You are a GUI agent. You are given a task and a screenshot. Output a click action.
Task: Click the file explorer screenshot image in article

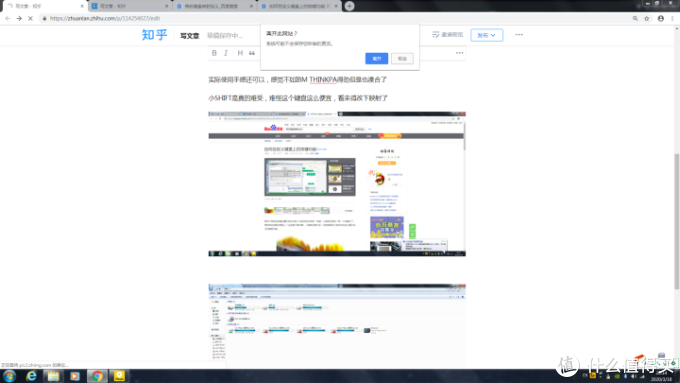[x=337, y=326]
